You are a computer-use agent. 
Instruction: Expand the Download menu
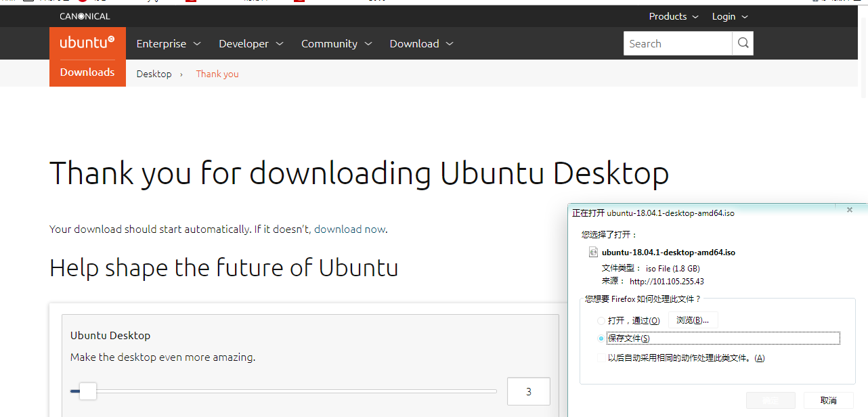pyautogui.click(x=422, y=43)
